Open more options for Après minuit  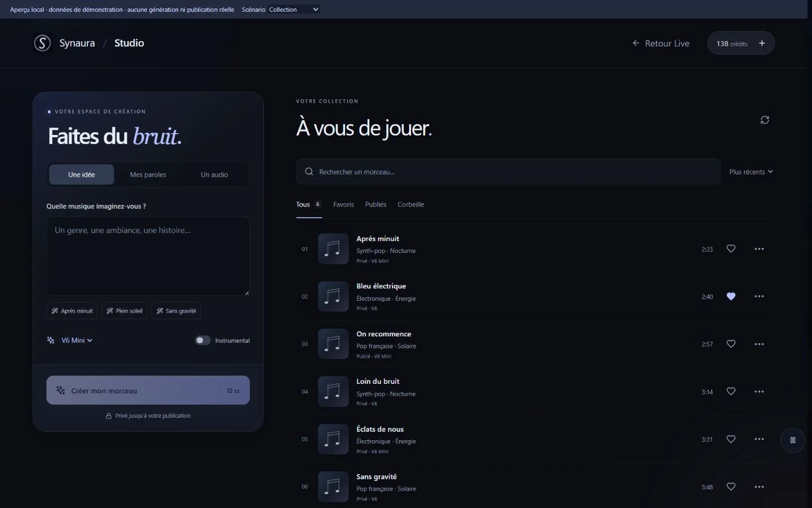[x=759, y=249]
